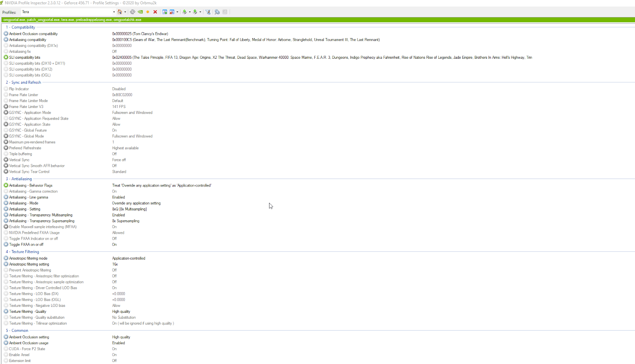Open the bit value editor icon

point(225,12)
